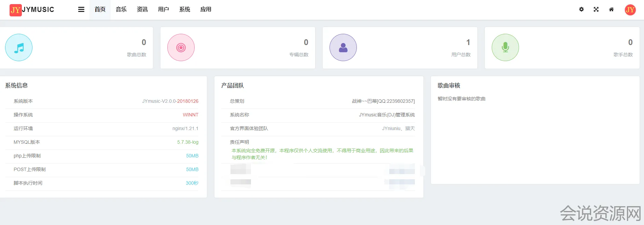Click the blue music note songs icon
This screenshot has width=644, height=225.
[x=19, y=47]
